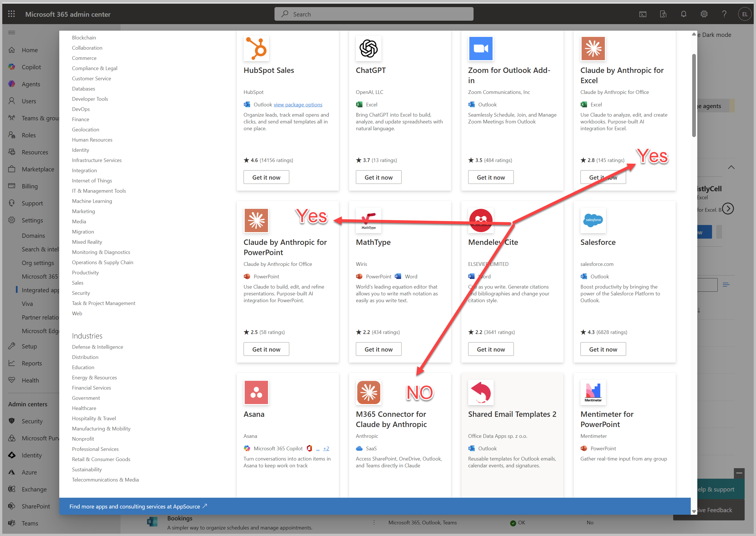The height and width of the screenshot is (536, 756).
Task: Click scroll-down arrow of dialog scrollbar
Action: tap(694, 511)
